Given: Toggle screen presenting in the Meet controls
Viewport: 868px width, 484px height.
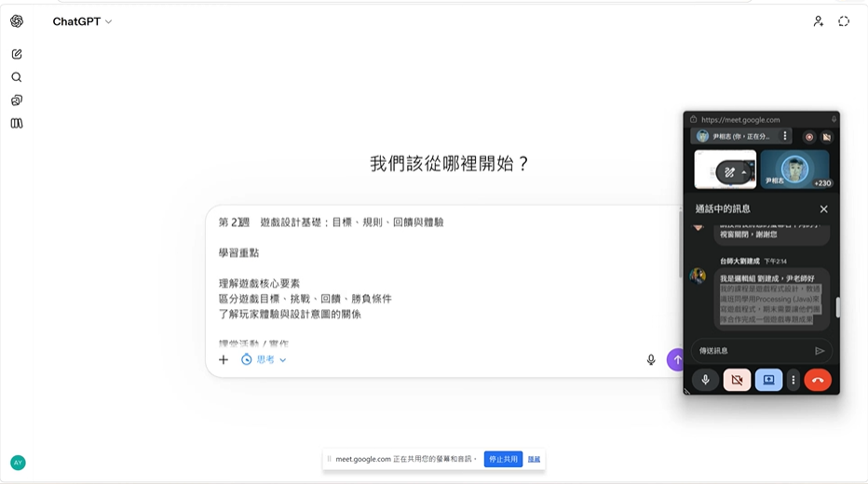Looking at the screenshot, I should tap(768, 380).
